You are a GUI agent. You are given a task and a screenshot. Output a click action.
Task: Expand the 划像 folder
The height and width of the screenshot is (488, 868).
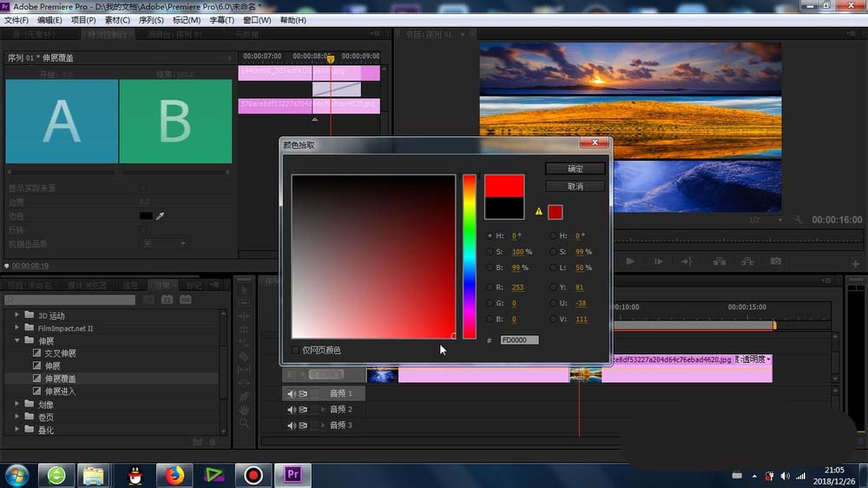[x=16, y=404]
